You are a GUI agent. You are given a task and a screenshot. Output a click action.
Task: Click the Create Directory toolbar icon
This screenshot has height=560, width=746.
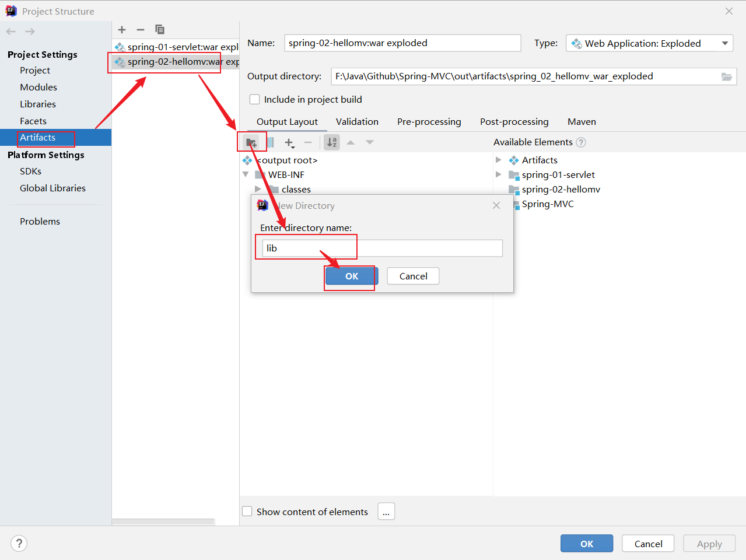point(251,142)
